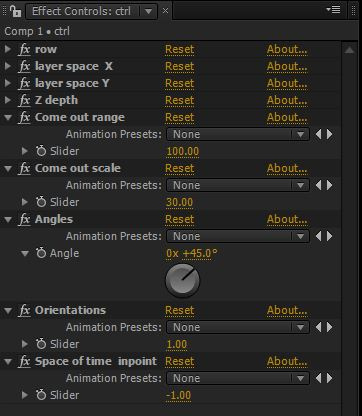Reset the Come out range effect
362x416 pixels.
point(180,118)
